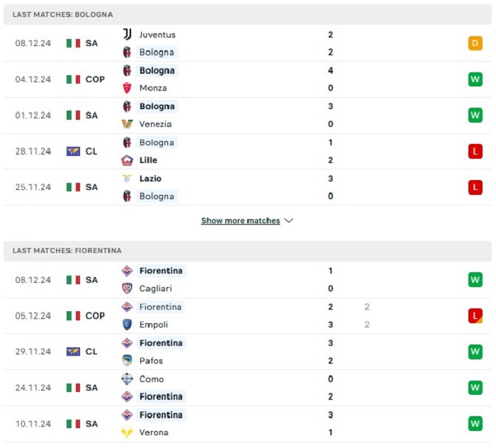Expand with Show more matches link
This screenshot has width=496, height=448.
pos(241,220)
